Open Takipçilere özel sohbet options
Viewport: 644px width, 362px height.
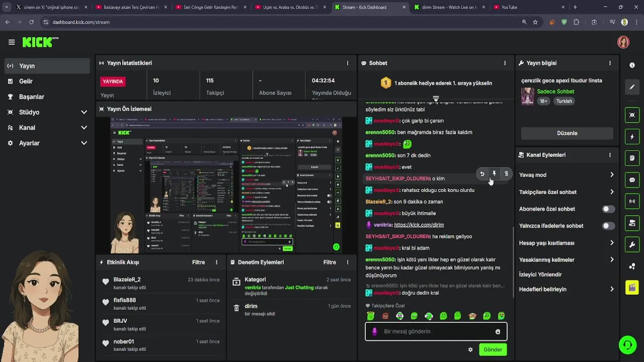567,192
